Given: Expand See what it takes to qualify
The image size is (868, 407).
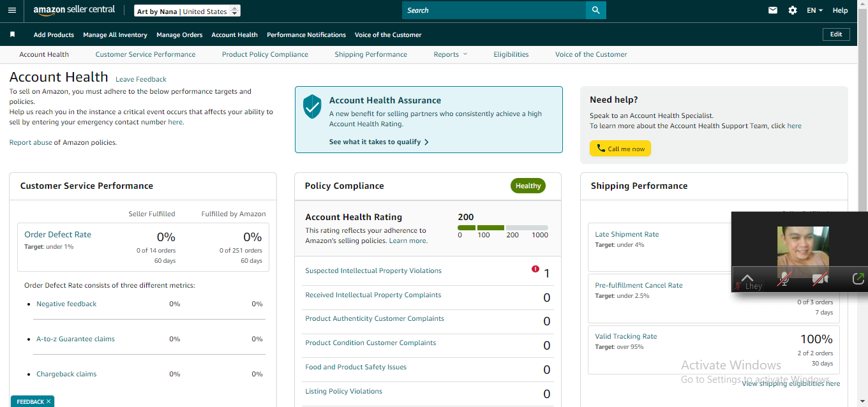Looking at the screenshot, I should point(379,142).
